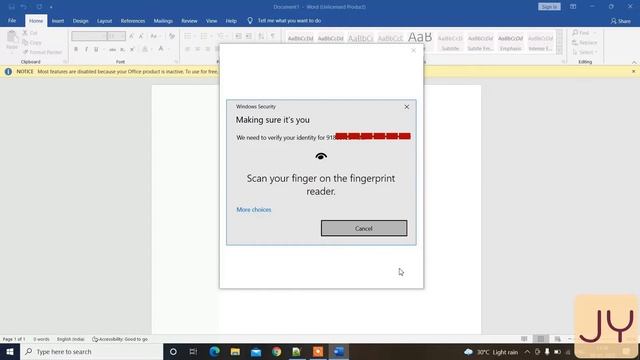Click Cut in the Clipboard group
This screenshot has width=640, height=360.
pyautogui.click(x=30, y=33)
